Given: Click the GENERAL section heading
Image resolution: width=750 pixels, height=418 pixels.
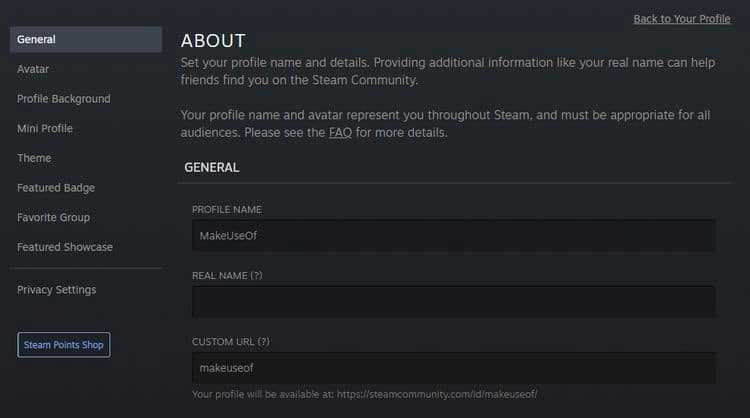Looking at the screenshot, I should click(x=211, y=167).
